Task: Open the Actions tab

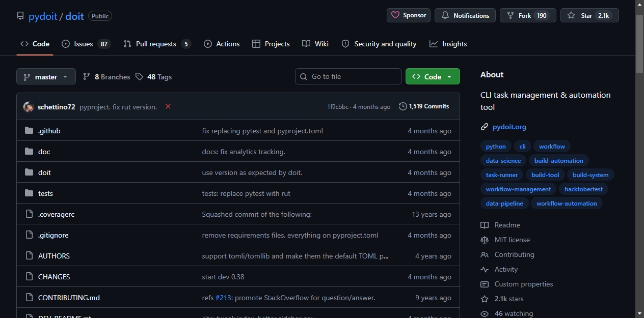Action: 222,44
